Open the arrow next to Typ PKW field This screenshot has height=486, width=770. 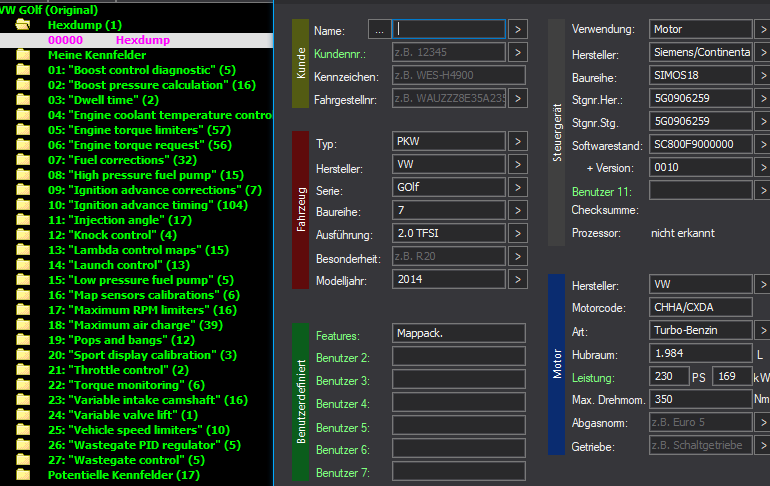[x=518, y=141]
